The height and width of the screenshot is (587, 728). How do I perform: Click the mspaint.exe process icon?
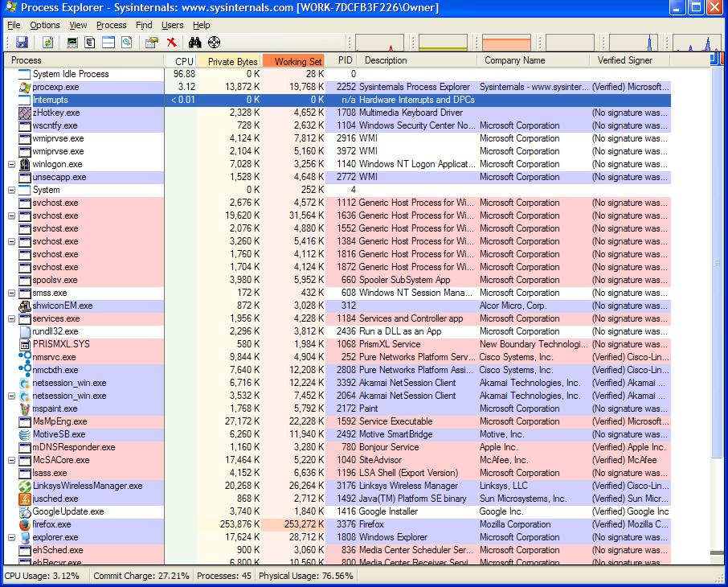(25, 409)
